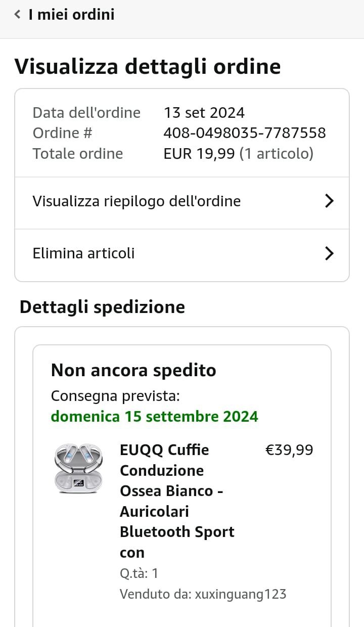The width and height of the screenshot is (364, 627).
Task: Click the Dettagli spedizione section heading
Action: click(x=102, y=307)
